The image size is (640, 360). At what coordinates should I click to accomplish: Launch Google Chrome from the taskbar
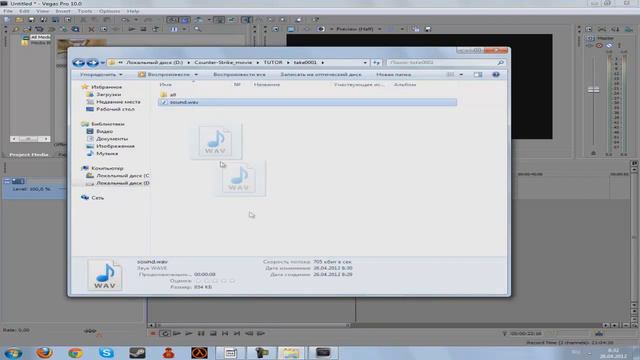(75, 353)
